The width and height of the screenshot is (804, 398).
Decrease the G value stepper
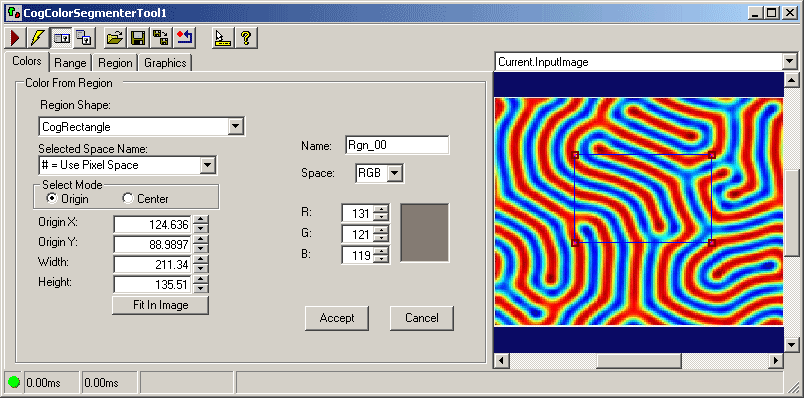[380, 238]
